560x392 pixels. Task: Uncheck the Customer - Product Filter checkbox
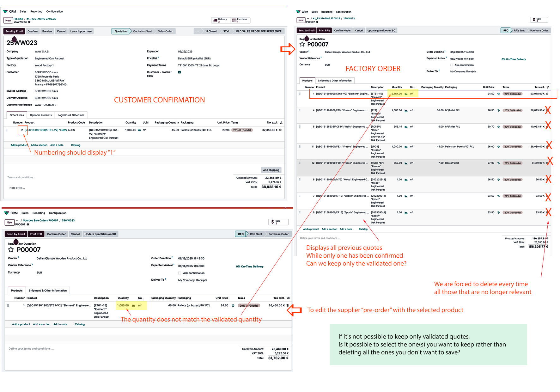click(180, 72)
